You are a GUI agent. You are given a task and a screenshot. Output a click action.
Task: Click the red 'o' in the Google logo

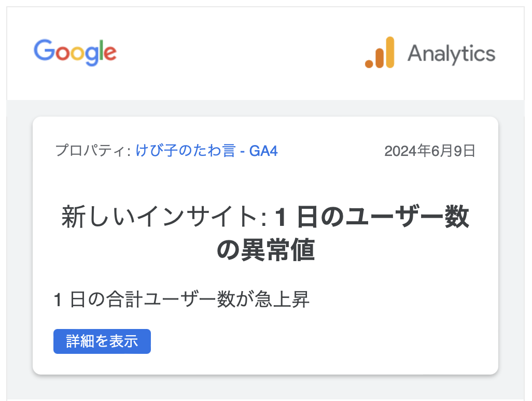coord(62,54)
